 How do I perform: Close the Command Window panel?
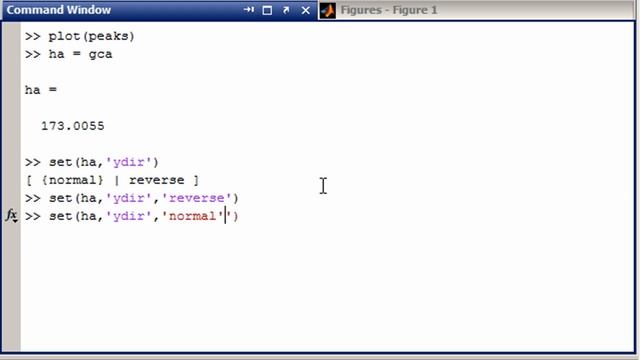[305, 10]
